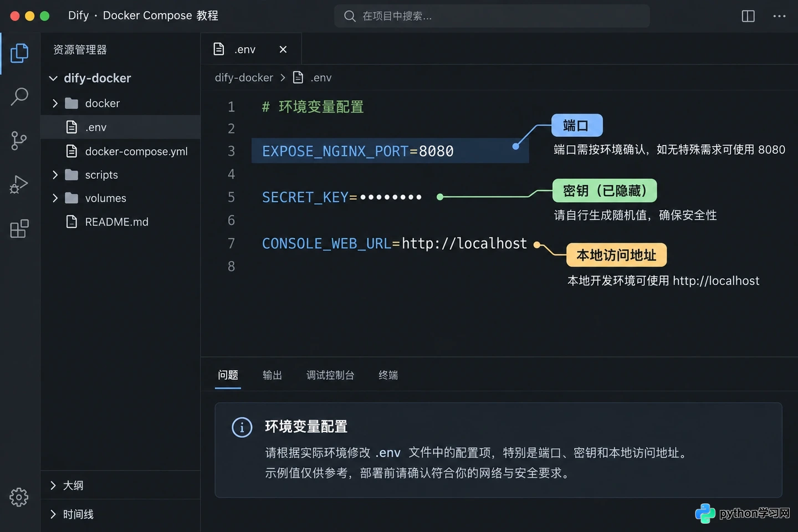Click line number 1 in the gutter
The width and height of the screenshot is (798, 532).
click(231, 106)
